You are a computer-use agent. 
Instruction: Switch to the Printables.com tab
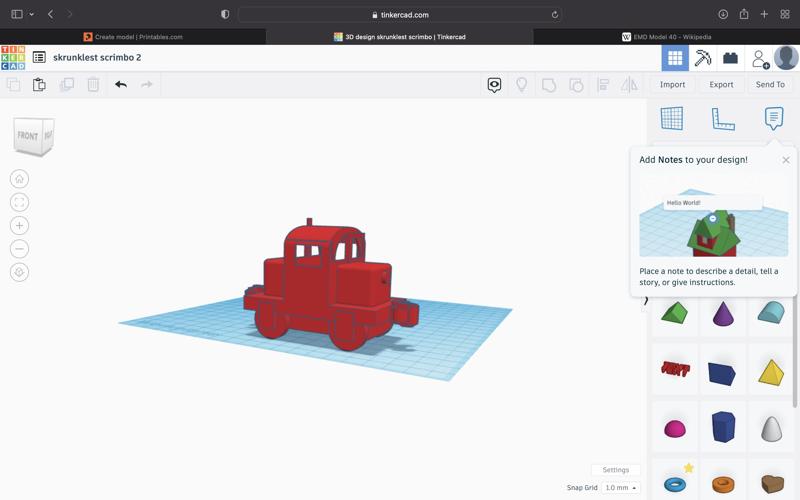pyautogui.click(x=133, y=37)
